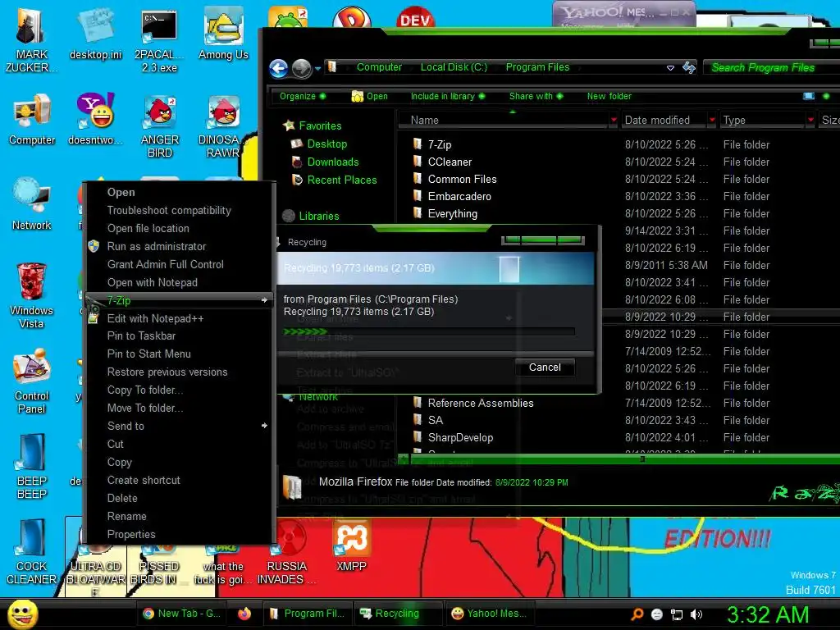
Task: Open Downloads in Favorites sidebar
Action: coord(333,162)
